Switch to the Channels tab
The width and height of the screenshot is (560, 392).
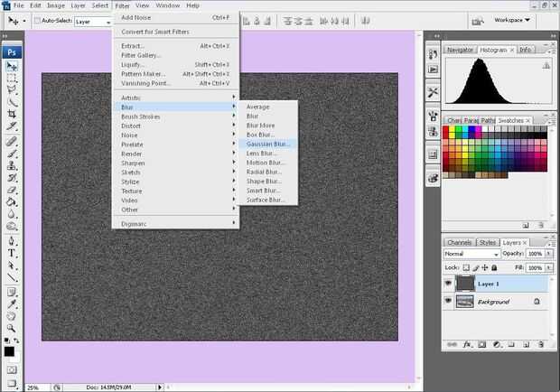(x=459, y=242)
